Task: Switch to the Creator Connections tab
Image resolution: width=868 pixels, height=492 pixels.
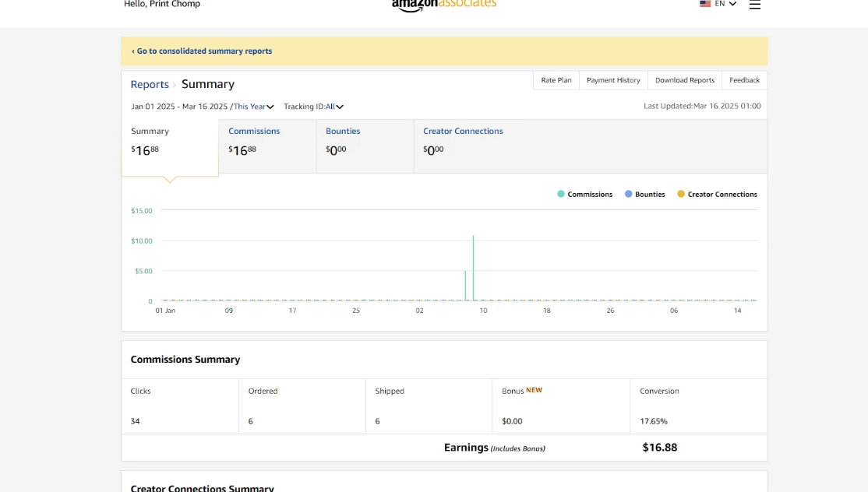Action: tap(463, 146)
